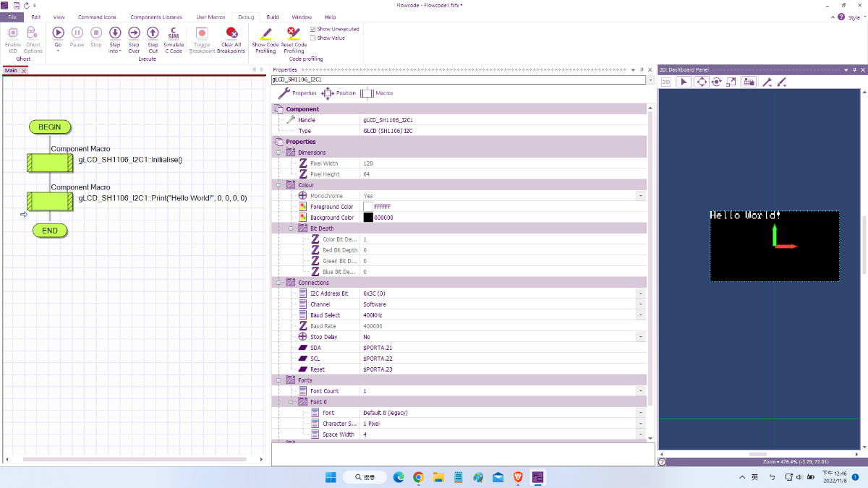This screenshot has width=868, height=488.
Task: Click the Foreground Color white swatch
Action: pyautogui.click(x=367, y=207)
